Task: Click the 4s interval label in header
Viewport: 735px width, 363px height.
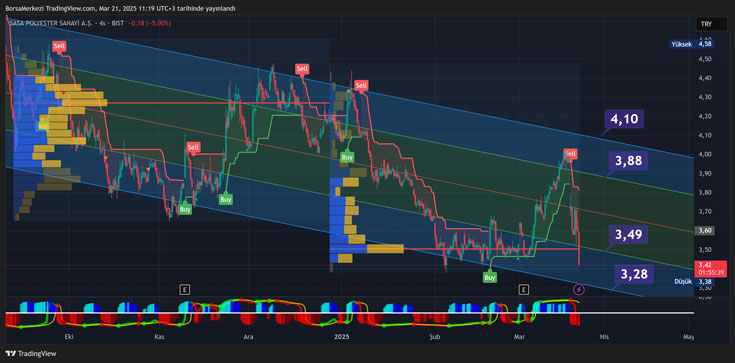Action: [102, 23]
